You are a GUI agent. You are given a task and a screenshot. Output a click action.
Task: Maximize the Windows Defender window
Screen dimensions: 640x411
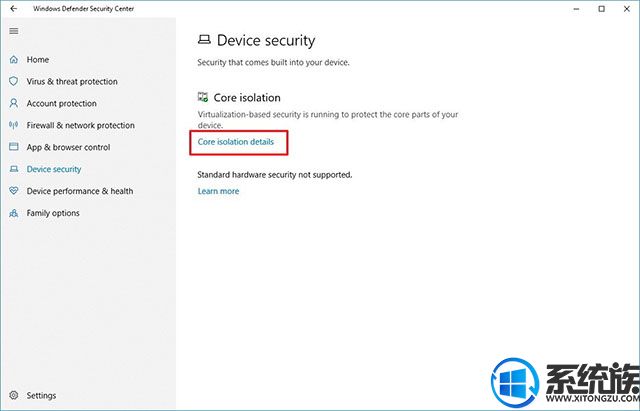tap(602, 9)
